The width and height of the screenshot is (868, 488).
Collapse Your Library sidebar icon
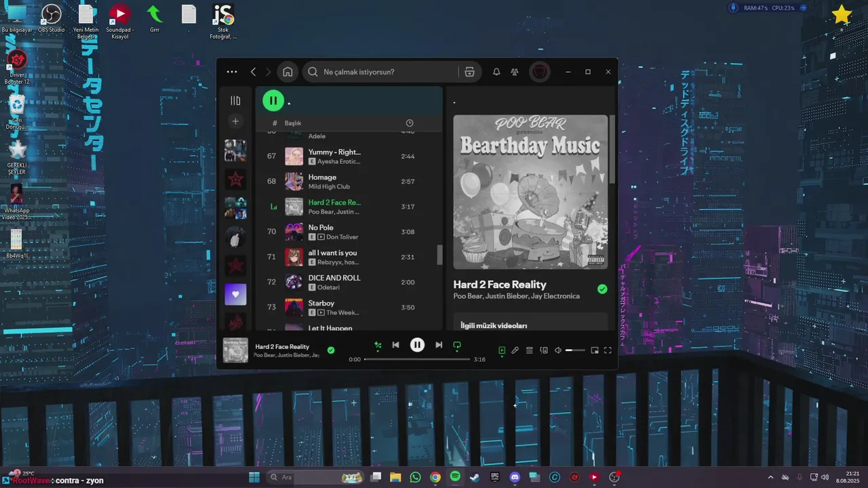pos(235,100)
